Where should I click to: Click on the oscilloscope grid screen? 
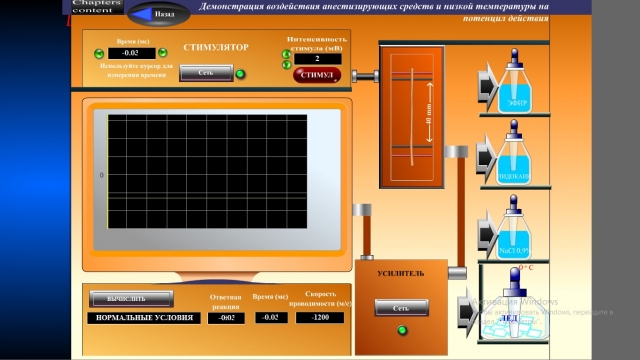[207, 171]
